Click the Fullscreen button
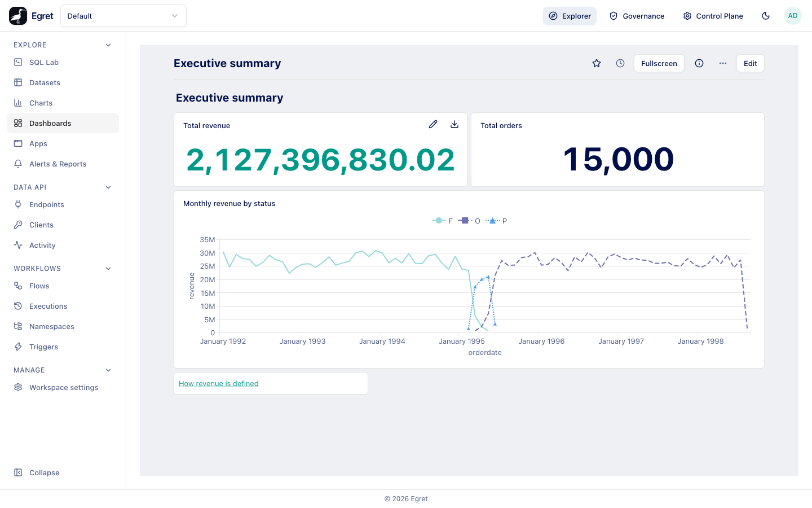This screenshot has width=812, height=508. tap(659, 63)
